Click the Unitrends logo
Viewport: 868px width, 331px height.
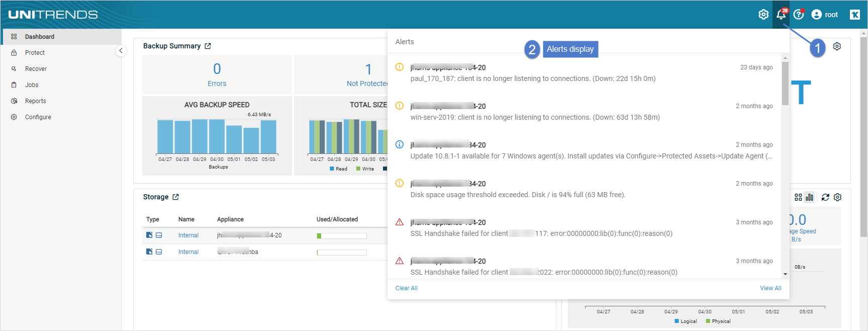53,15
